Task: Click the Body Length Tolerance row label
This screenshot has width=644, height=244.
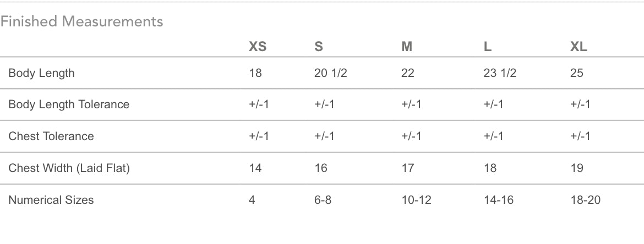Action: pyautogui.click(x=69, y=104)
